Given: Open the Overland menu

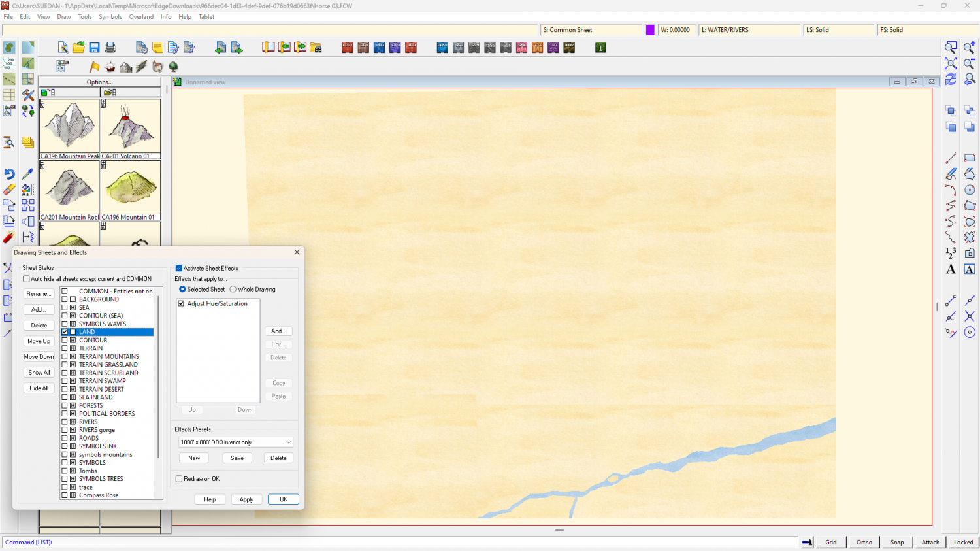Looking at the screenshot, I should coord(141,17).
